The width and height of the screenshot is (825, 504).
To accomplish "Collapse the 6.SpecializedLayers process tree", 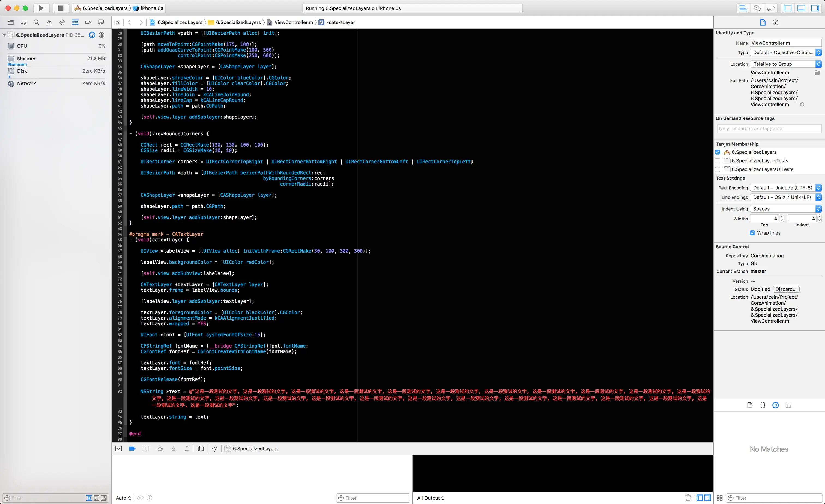I will [x=4, y=35].
